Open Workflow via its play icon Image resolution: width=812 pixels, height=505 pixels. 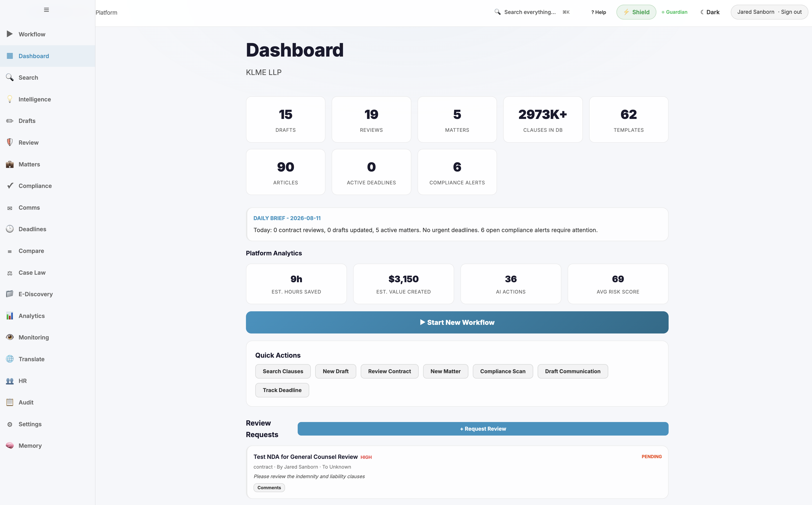tap(10, 34)
